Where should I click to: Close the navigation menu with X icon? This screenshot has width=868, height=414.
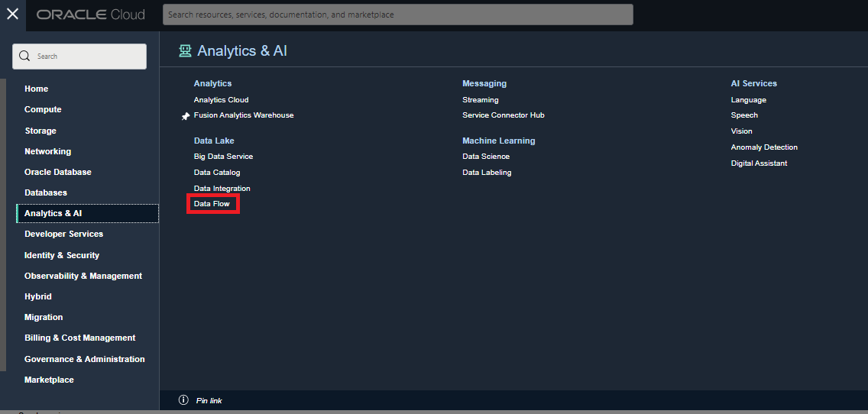[x=12, y=15]
